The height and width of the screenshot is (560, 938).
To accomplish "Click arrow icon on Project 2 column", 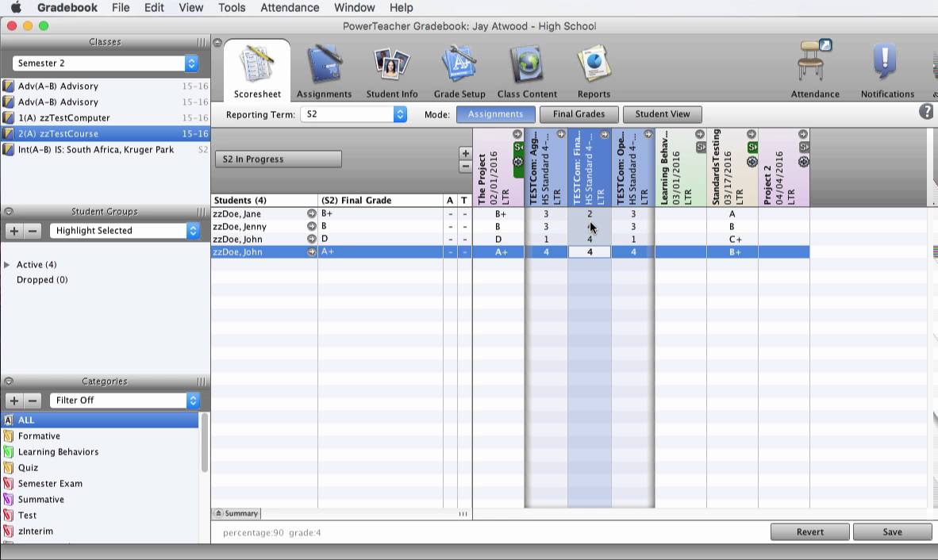I will coord(803,135).
